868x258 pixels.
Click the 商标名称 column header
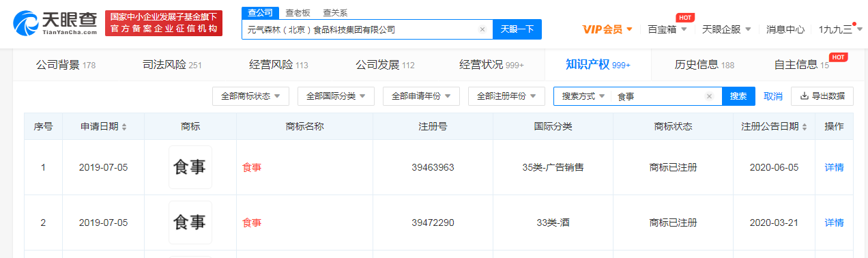[x=304, y=127]
